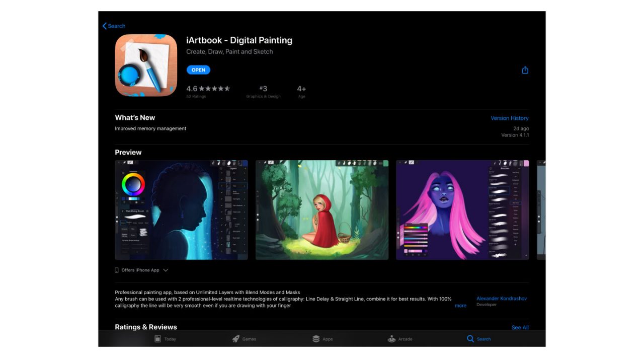644x358 pixels.
Task: Expand the Offers iPhone App chevron
Action: tap(166, 270)
